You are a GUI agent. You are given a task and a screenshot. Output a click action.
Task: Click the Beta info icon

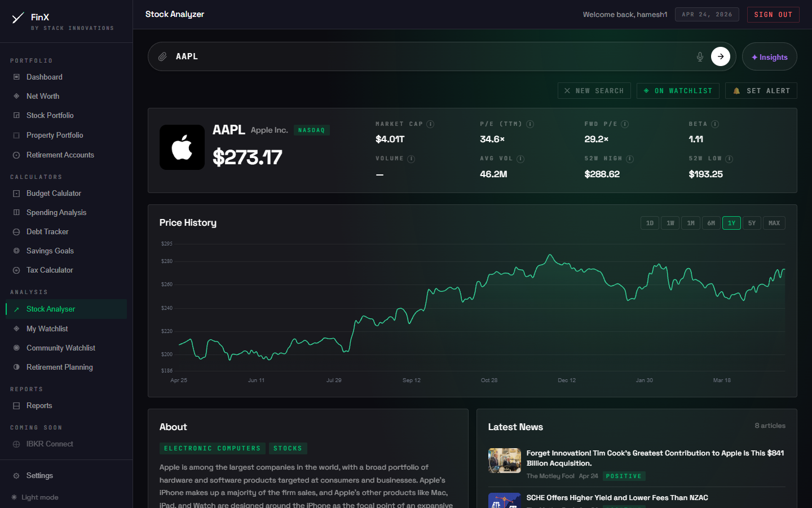(x=715, y=124)
